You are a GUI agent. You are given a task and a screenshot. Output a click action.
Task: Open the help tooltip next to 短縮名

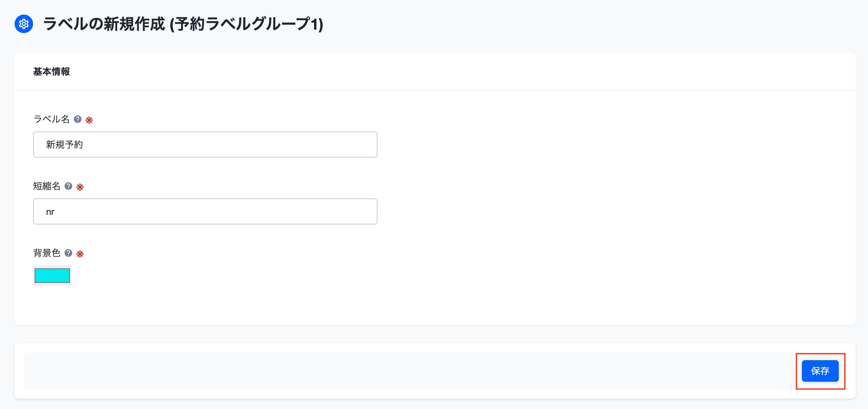pos(68,186)
